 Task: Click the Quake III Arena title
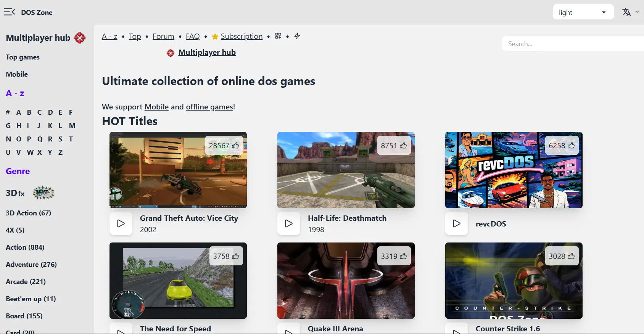[336, 329]
